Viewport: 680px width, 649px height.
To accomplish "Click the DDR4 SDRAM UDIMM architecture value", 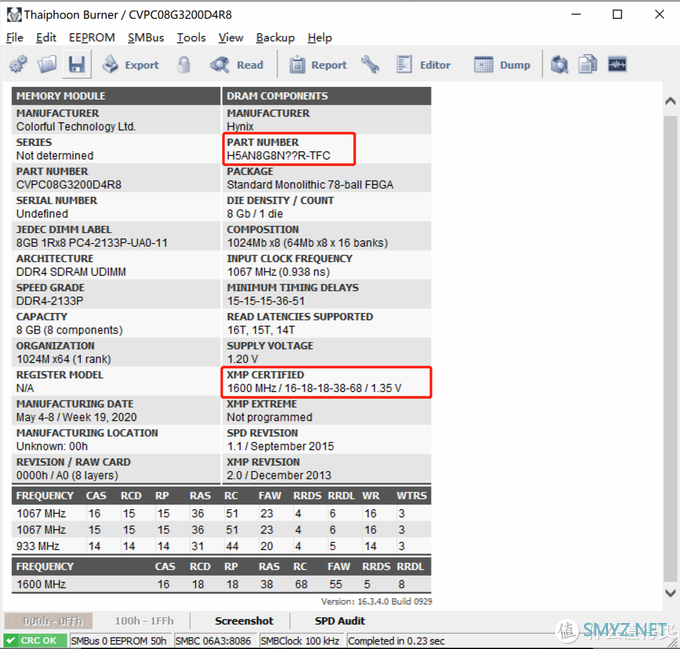I will coord(71,272).
